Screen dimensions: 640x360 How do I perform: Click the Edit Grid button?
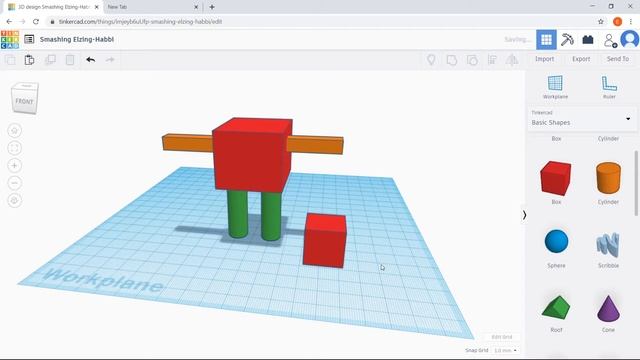click(502, 337)
